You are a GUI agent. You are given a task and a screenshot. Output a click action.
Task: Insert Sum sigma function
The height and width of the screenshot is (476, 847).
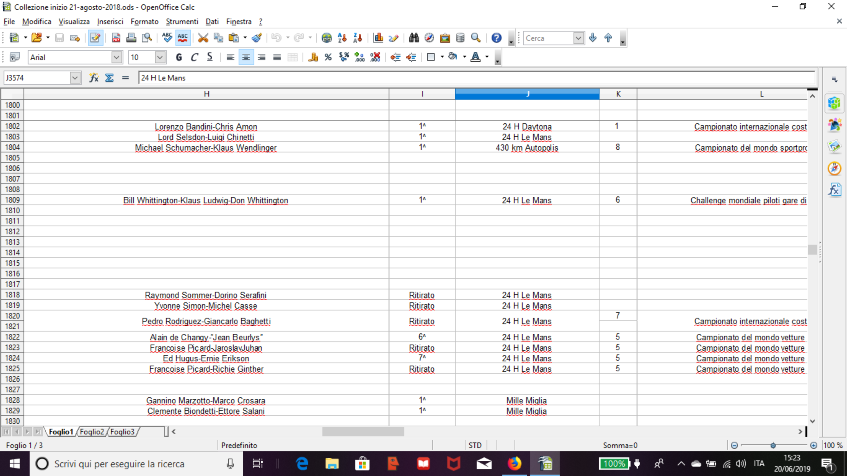pos(109,78)
